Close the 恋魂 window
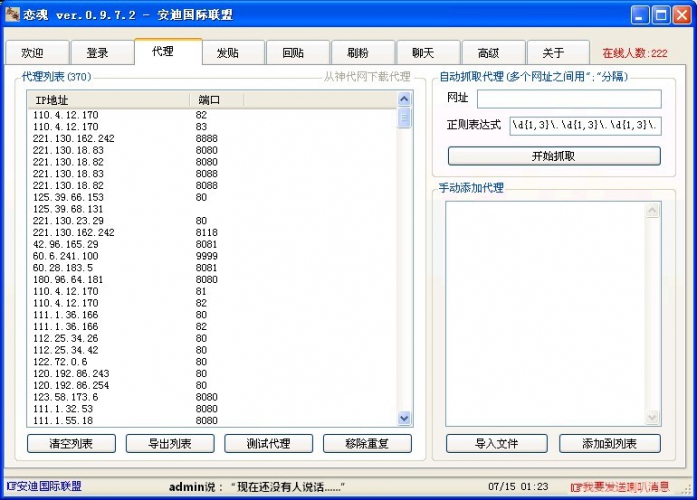Image resolution: width=697 pixels, height=500 pixels. (x=682, y=15)
